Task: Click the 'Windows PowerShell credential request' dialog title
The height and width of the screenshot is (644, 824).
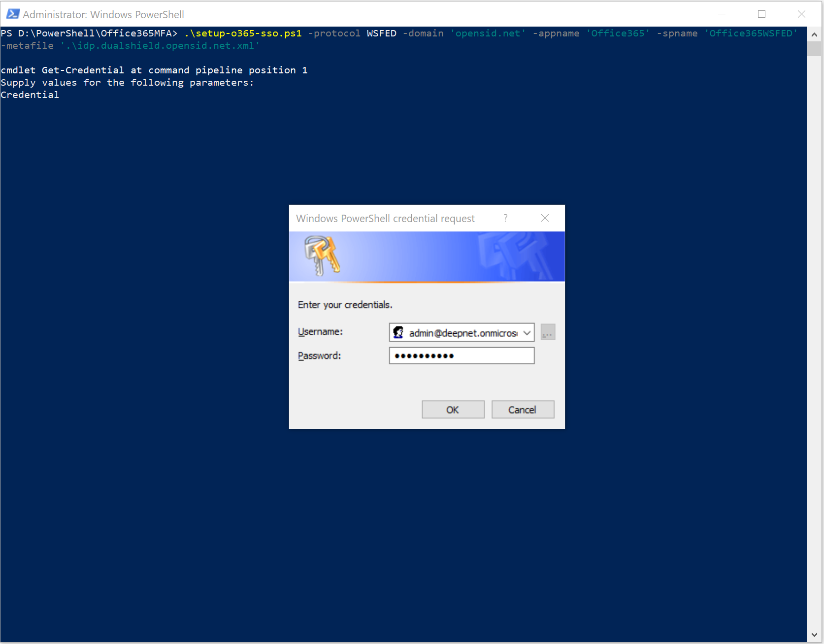Action: pyautogui.click(x=385, y=218)
